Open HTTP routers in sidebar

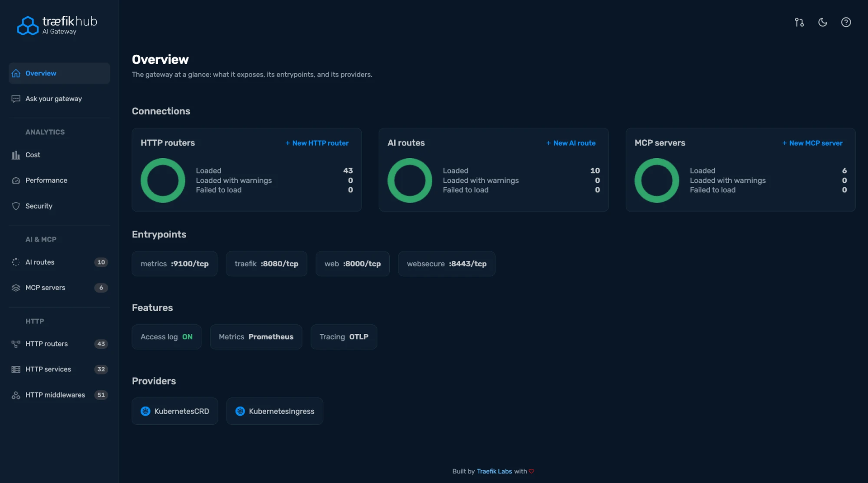(x=59, y=344)
